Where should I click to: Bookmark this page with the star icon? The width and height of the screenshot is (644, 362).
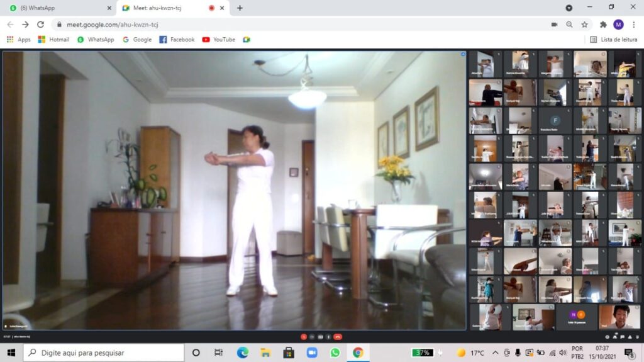(x=584, y=25)
